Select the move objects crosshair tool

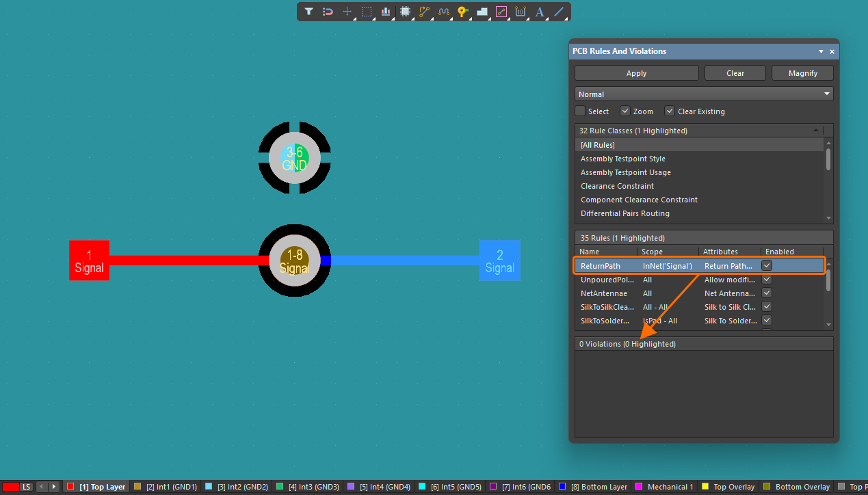pos(347,12)
